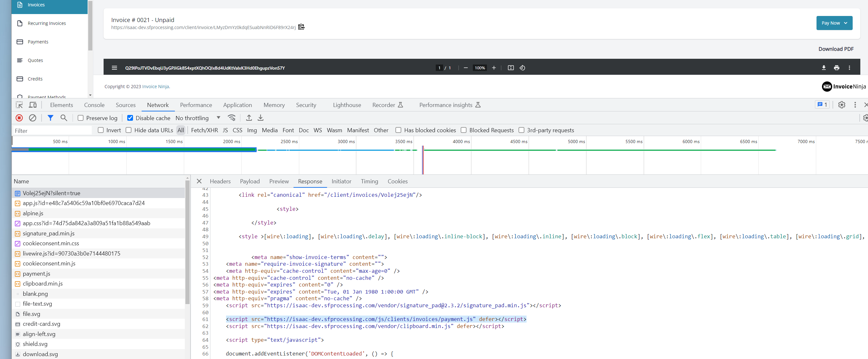The width and height of the screenshot is (868, 359).
Task: Filter requests by CSS
Action: tap(237, 130)
